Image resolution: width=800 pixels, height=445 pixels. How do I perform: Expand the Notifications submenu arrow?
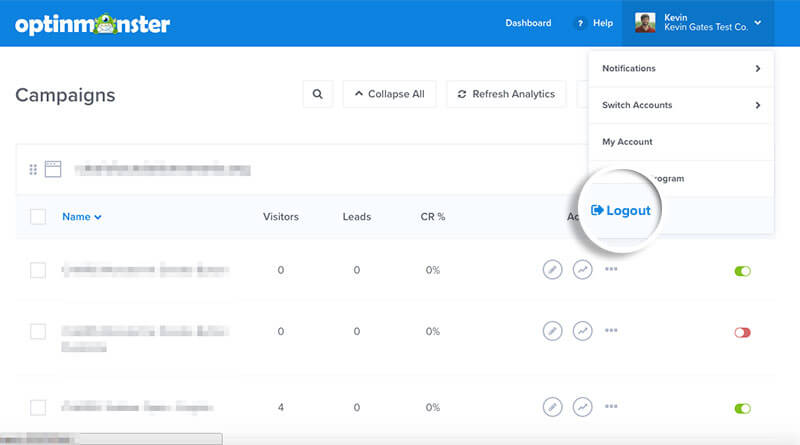click(x=758, y=68)
